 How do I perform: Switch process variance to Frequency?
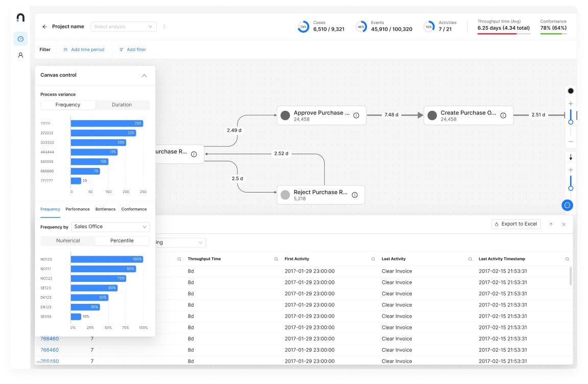click(68, 105)
